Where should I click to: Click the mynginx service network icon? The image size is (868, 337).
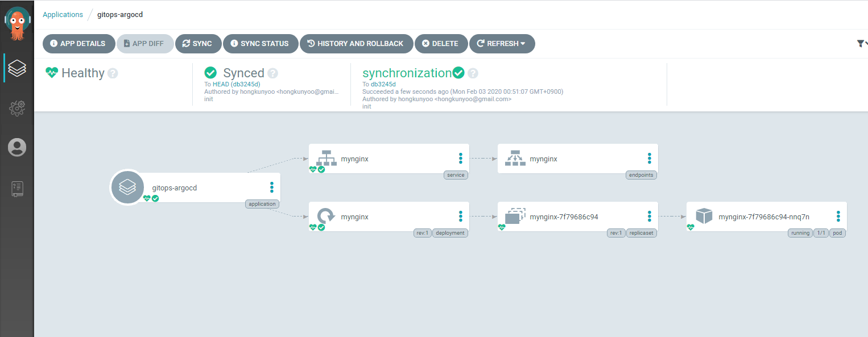pyautogui.click(x=326, y=157)
